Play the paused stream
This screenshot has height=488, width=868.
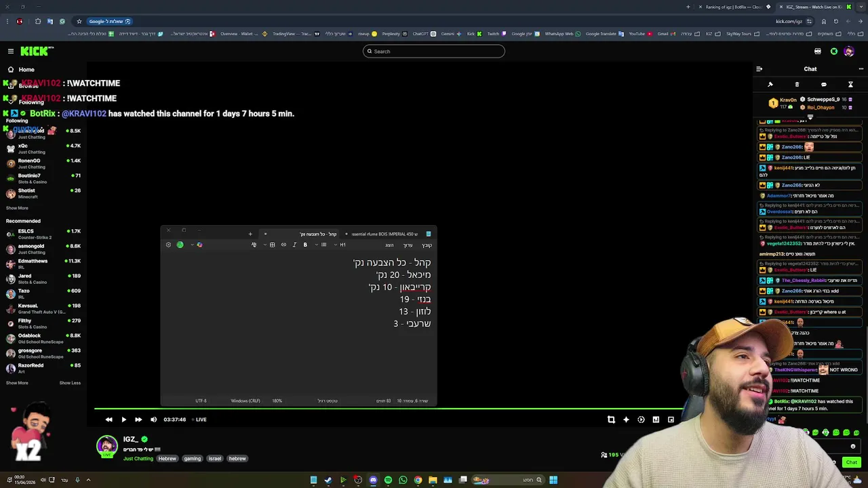(123, 420)
